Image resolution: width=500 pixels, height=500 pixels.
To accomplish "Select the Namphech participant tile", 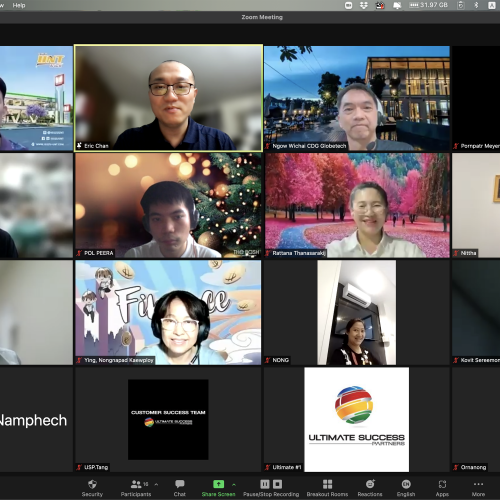I will coord(36,419).
